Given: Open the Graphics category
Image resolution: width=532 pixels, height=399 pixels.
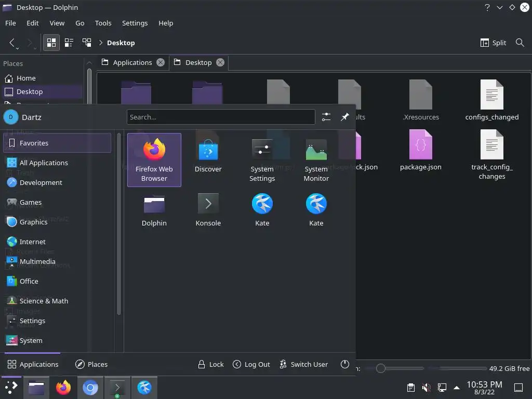Looking at the screenshot, I should 57,222.
